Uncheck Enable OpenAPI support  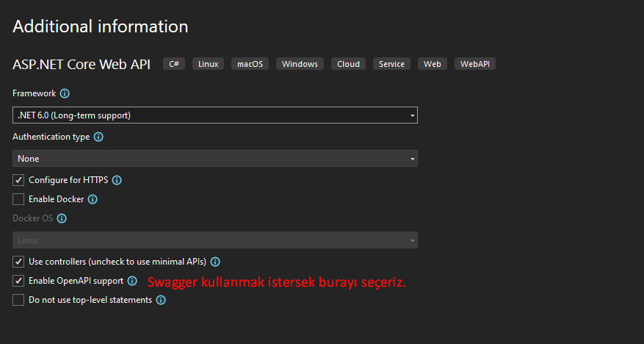coord(18,281)
